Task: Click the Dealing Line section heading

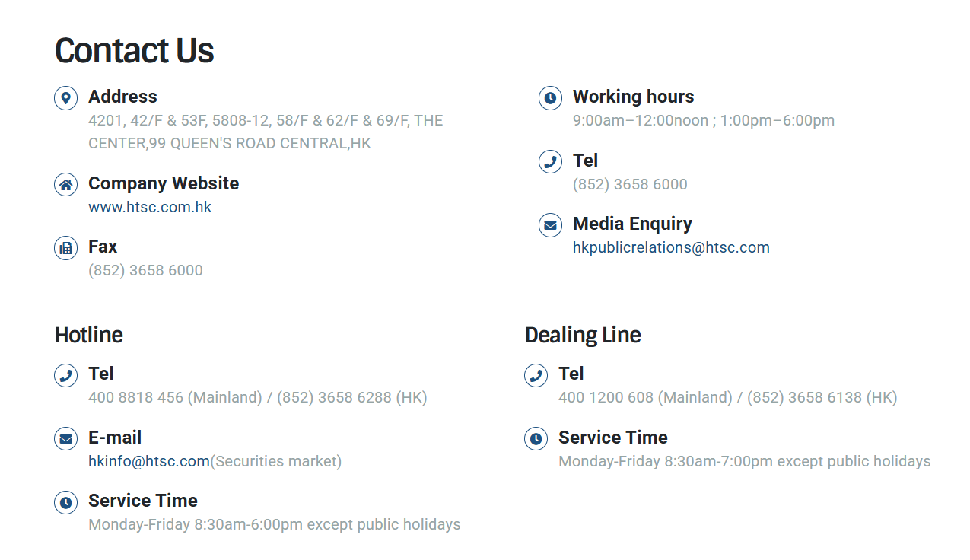Action: point(583,335)
